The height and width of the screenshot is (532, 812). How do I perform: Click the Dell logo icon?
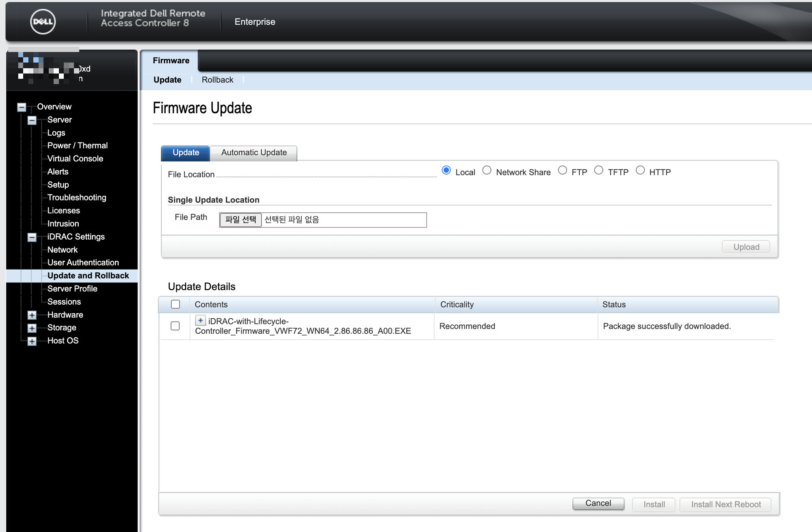tap(43, 22)
